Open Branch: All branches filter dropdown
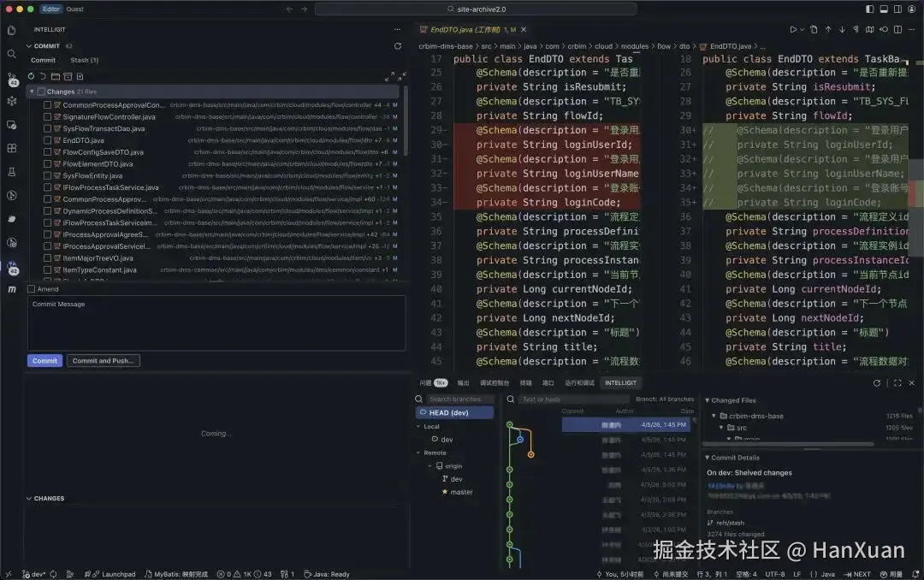The width and height of the screenshot is (924, 580). 665,399
